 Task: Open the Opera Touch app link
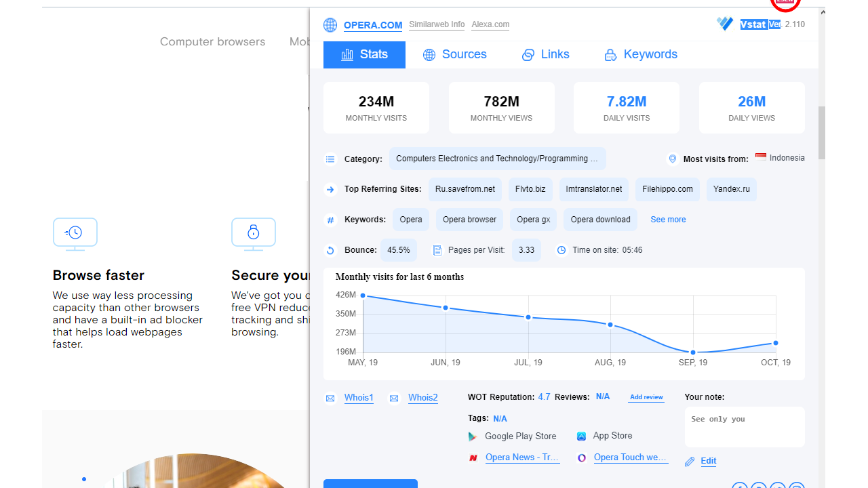[631, 457]
